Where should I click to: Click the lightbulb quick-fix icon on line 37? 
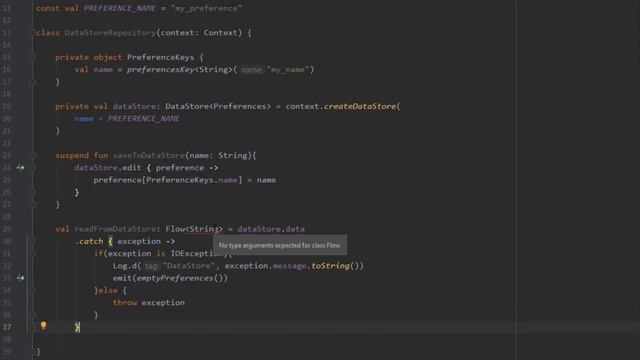[x=43, y=325]
